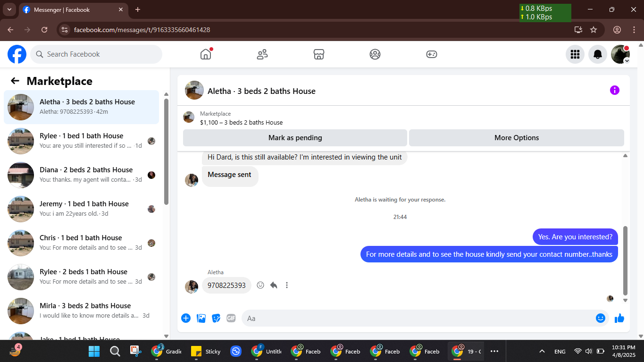Click the chat scrollbar down arrow

point(625,300)
